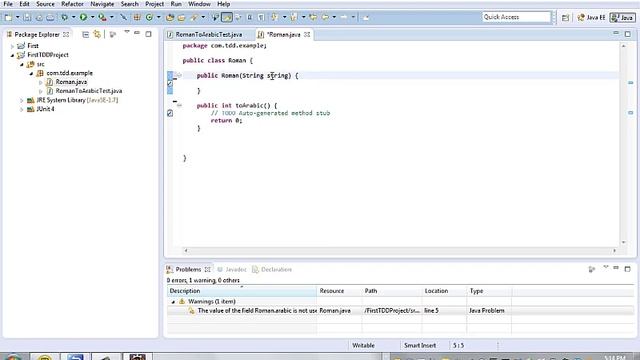Image resolution: width=640 pixels, height=360 pixels.
Task: Open the Project menu
Action: 154,4
